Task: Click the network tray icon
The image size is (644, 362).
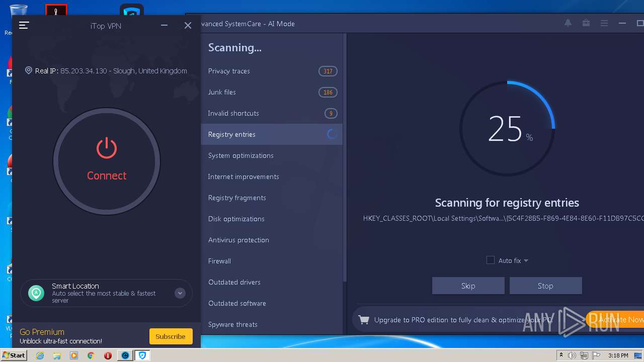Action: tap(584, 355)
